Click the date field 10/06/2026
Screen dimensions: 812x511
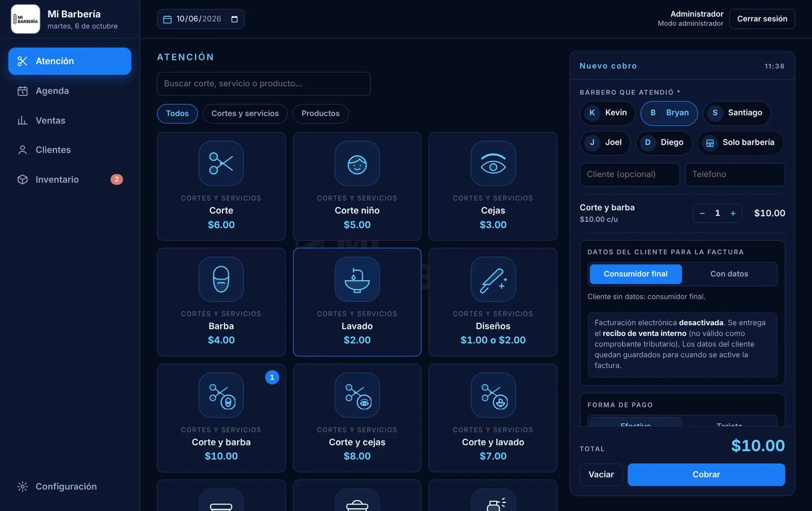pyautogui.click(x=200, y=19)
